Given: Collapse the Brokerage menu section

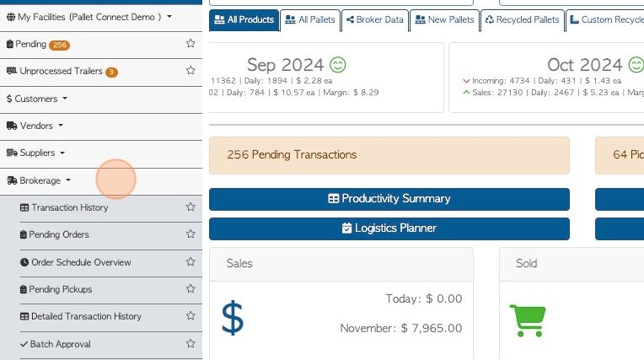Looking at the screenshot, I should tap(39, 180).
